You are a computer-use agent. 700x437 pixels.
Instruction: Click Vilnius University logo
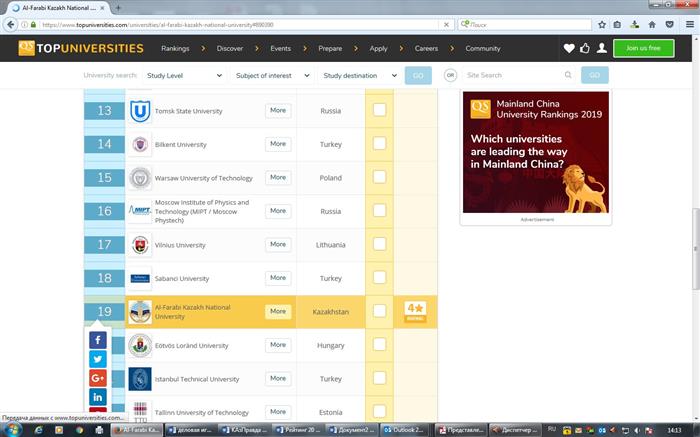(x=140, y=245)
